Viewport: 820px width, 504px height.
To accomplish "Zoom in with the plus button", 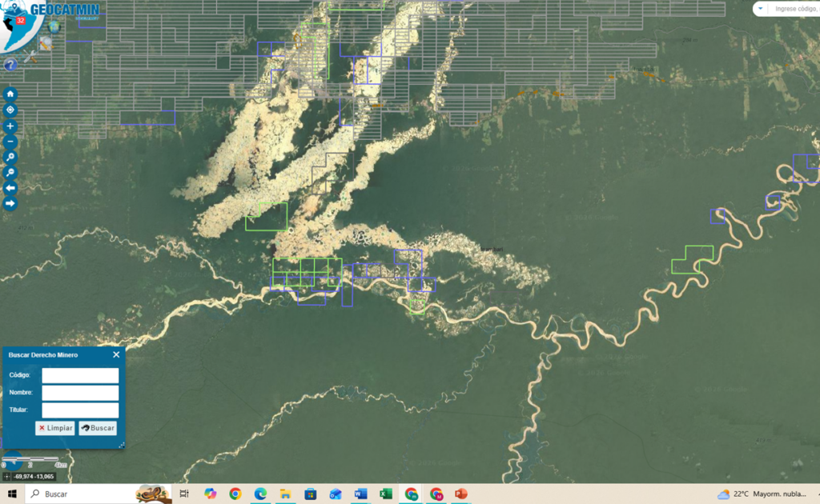I will pyautogui.click(x=10, y=126).
